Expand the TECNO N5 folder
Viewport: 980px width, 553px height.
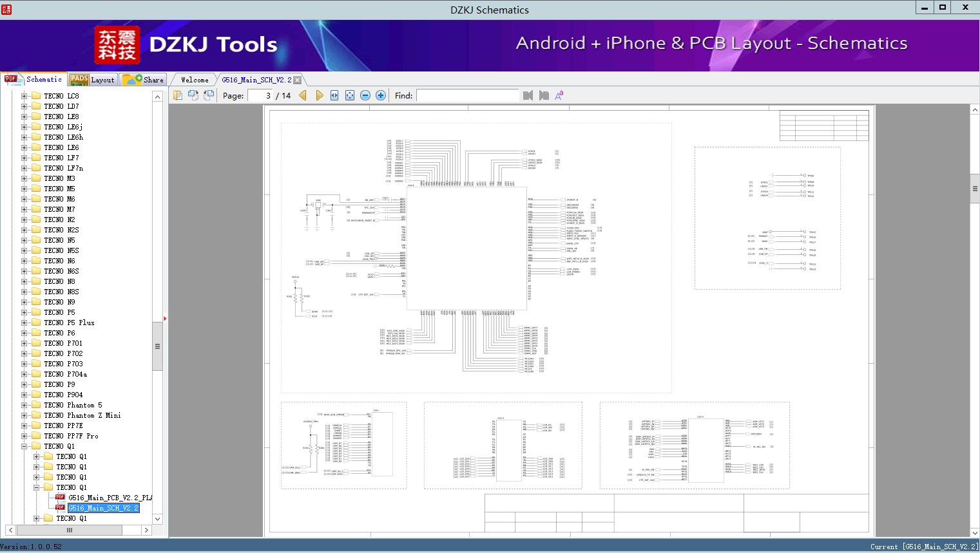pos(24,240)
